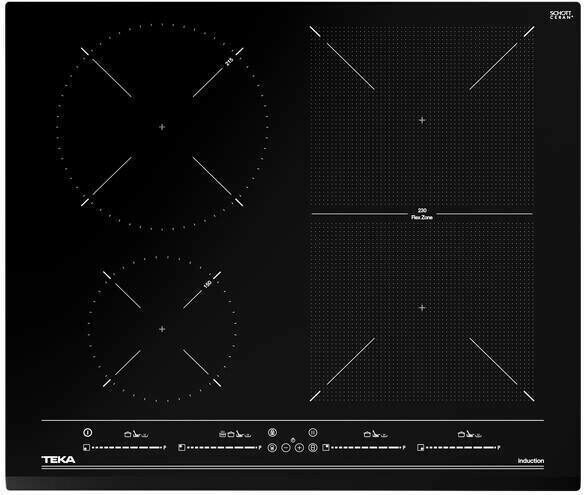Select the leftmost slider's zone indicator square

tap(86, 447)
